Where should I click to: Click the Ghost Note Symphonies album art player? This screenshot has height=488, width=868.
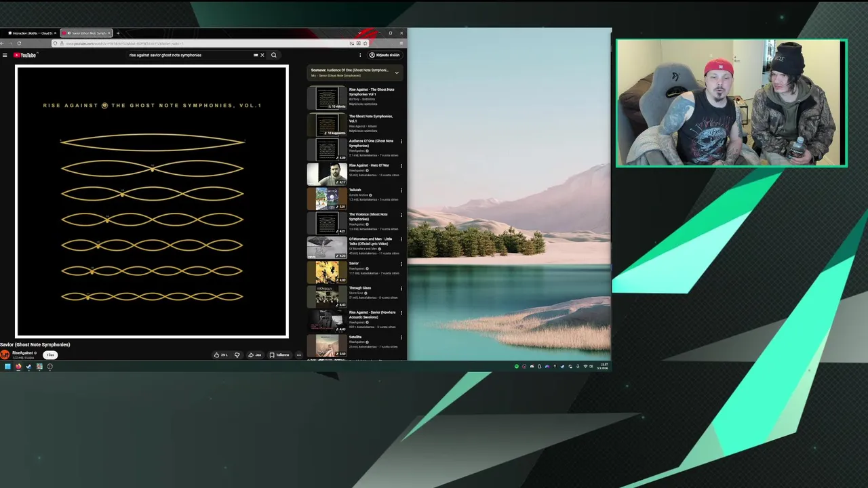pos(152,201)
